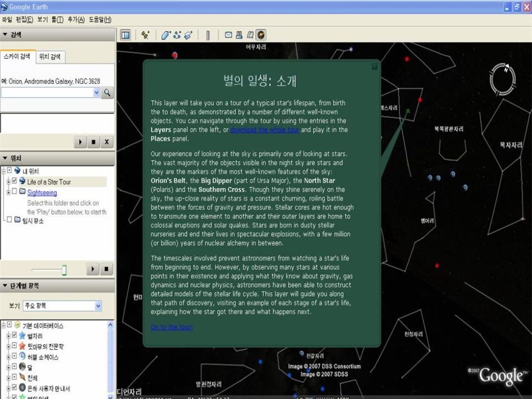The image size is (532, 399).
Task: Select the Add Polygon tool
Action: coord(166,35)
